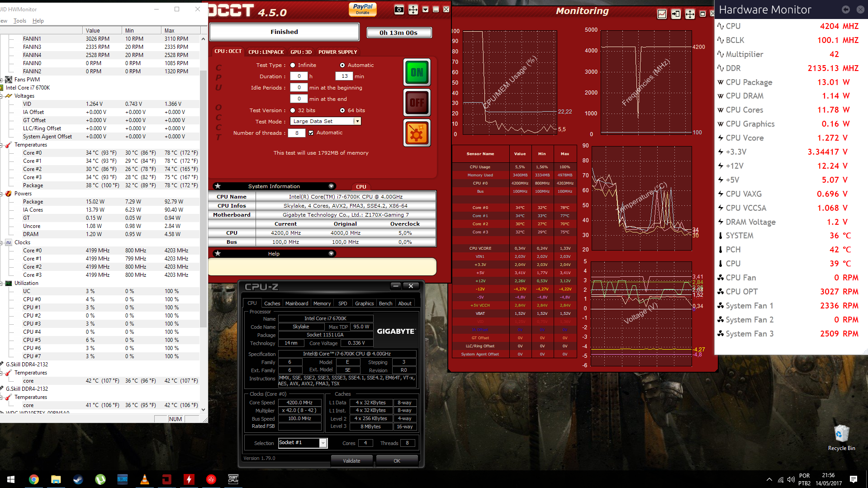Open Steam from the taskbar
Viewport: 868px width, 488px height.
[78, 479]
